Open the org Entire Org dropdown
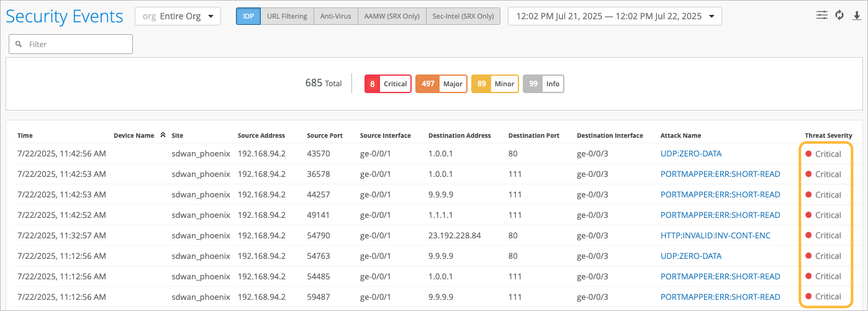The image size is (868, 311). point(178,16)
